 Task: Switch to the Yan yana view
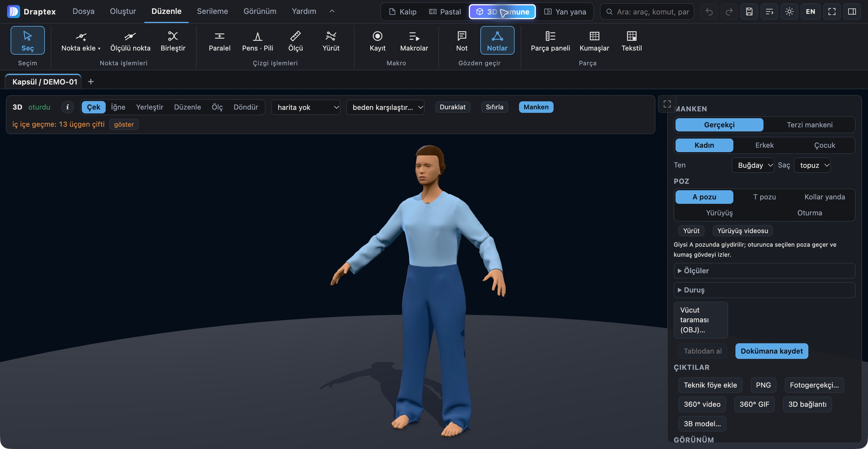point(565,12)
